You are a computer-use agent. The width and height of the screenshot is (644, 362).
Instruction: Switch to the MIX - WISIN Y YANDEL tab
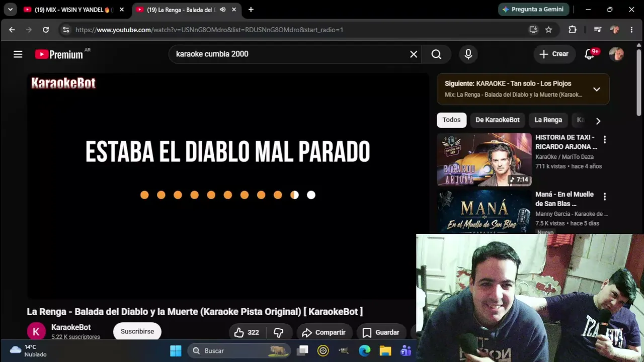73,10
